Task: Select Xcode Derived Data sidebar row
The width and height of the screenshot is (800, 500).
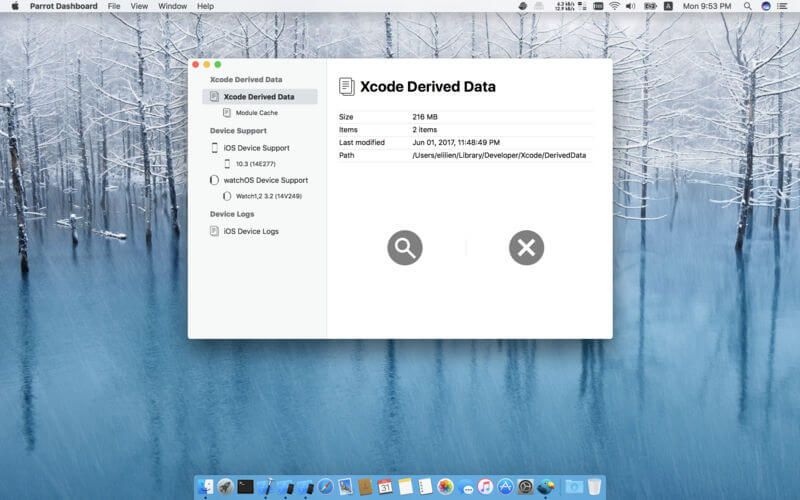Action: (x=260, y=96)
